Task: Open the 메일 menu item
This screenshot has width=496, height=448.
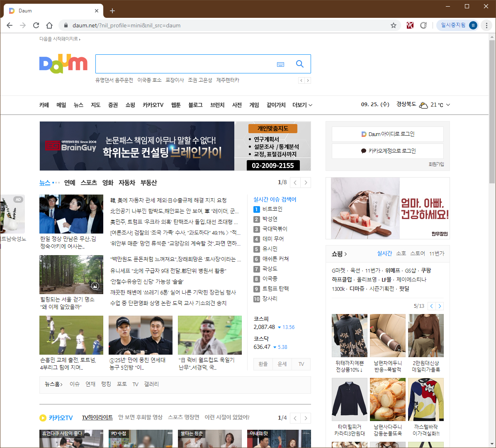Action: point(61,105)
